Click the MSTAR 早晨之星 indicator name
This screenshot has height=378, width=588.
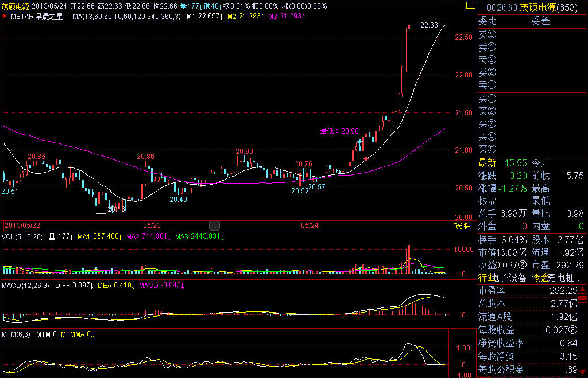(x=38, y=17)
